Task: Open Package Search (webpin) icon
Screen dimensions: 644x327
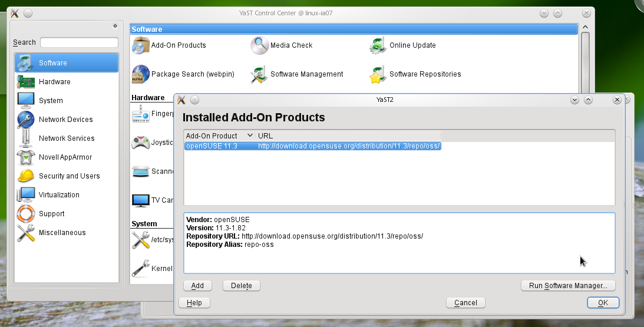Action: coord(140,74)
